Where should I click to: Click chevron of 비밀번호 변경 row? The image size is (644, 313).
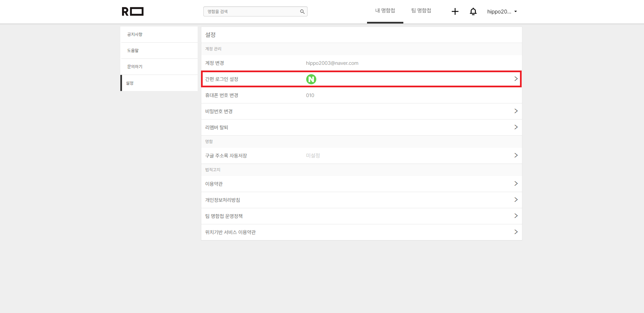516,111
